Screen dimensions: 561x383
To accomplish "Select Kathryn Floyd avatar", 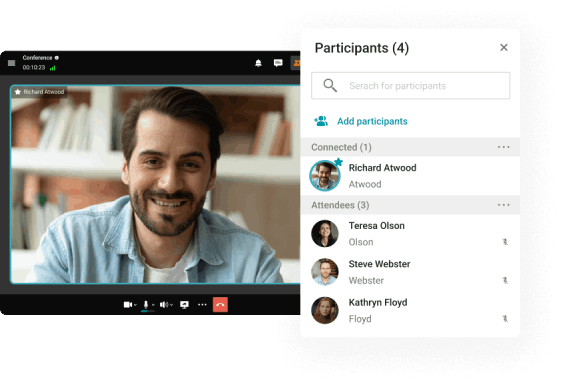I will [x=325, y=310].
